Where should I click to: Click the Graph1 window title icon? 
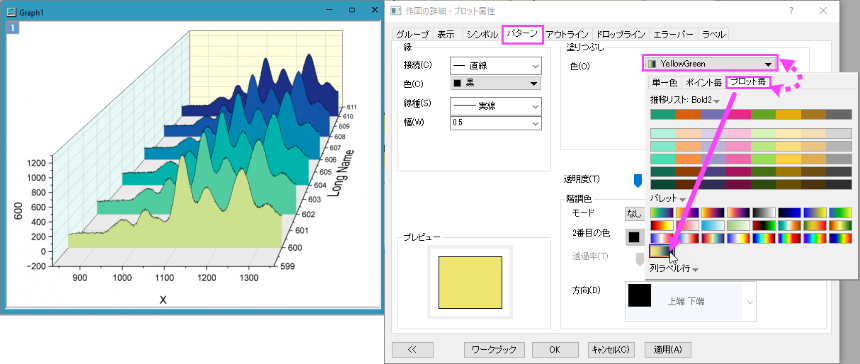pyautogui.click(x=11, y=11)
